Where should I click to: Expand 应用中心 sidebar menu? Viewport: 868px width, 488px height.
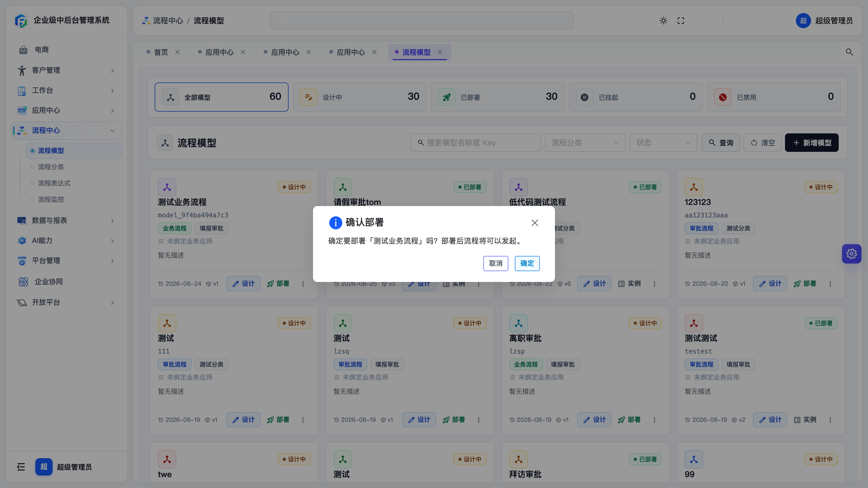coord(66,110)
